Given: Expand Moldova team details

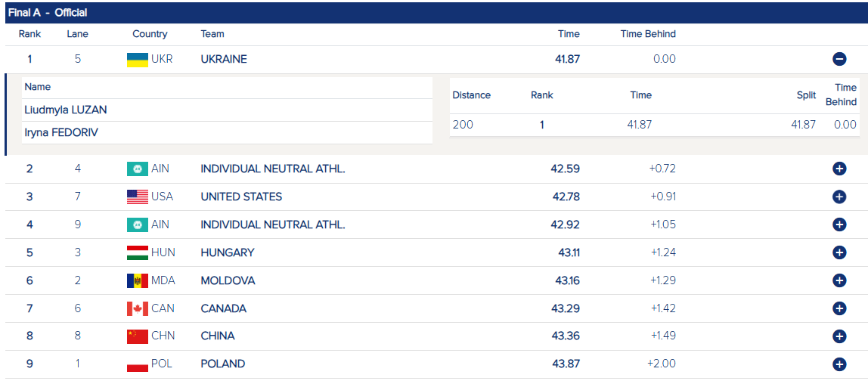Looking at the screenshot, I should coord(839,280).
